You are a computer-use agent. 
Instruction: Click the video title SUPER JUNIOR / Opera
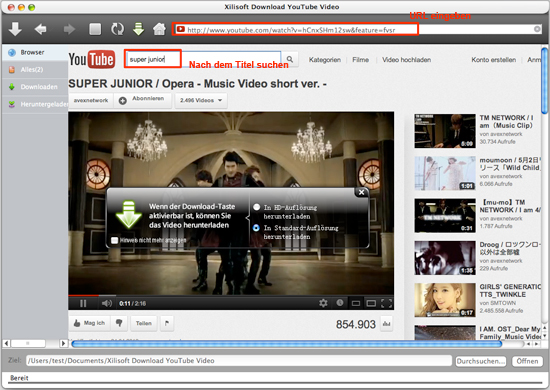tap(197, 84)
